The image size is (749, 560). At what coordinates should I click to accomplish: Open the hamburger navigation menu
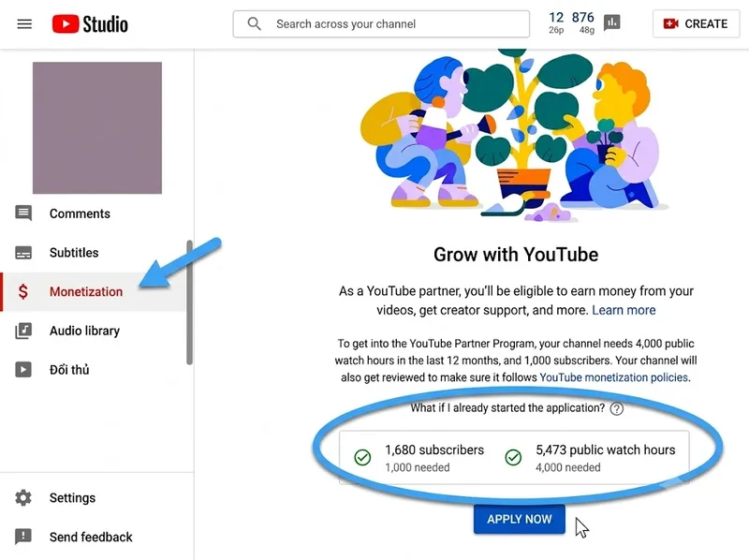click(x=24, y=24)
